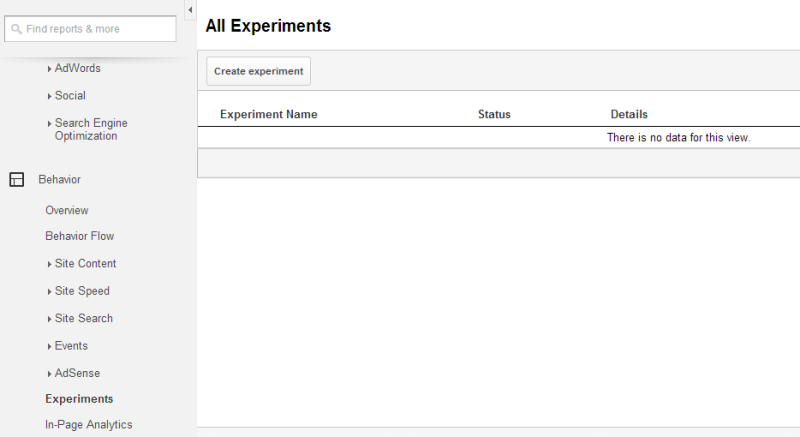The image size is (800, 437).
Task: Click the Create experiment button
Action: [259, 72]
